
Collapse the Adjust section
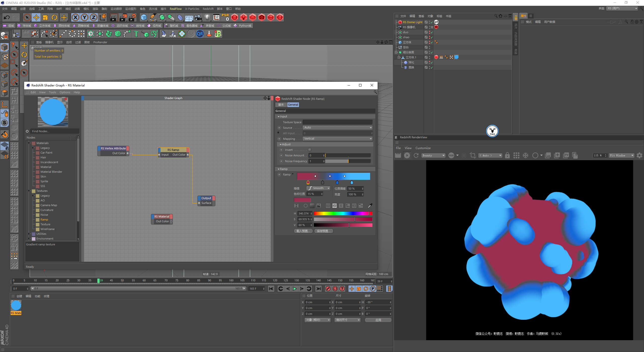281,145
